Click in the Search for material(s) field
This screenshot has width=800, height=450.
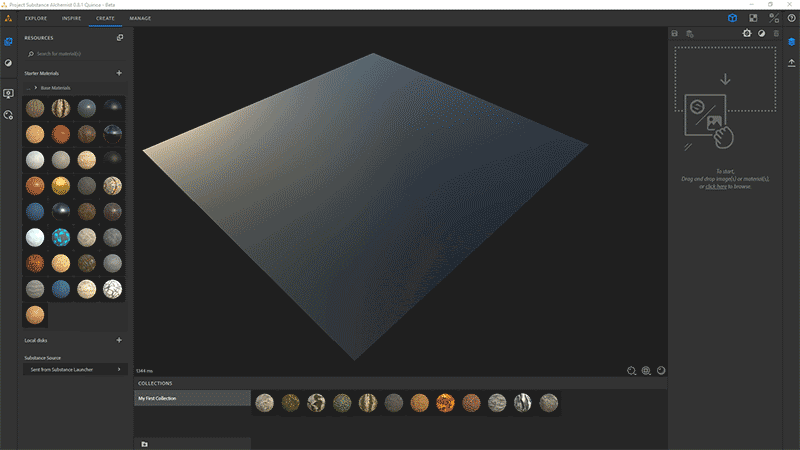coord(75,54)
